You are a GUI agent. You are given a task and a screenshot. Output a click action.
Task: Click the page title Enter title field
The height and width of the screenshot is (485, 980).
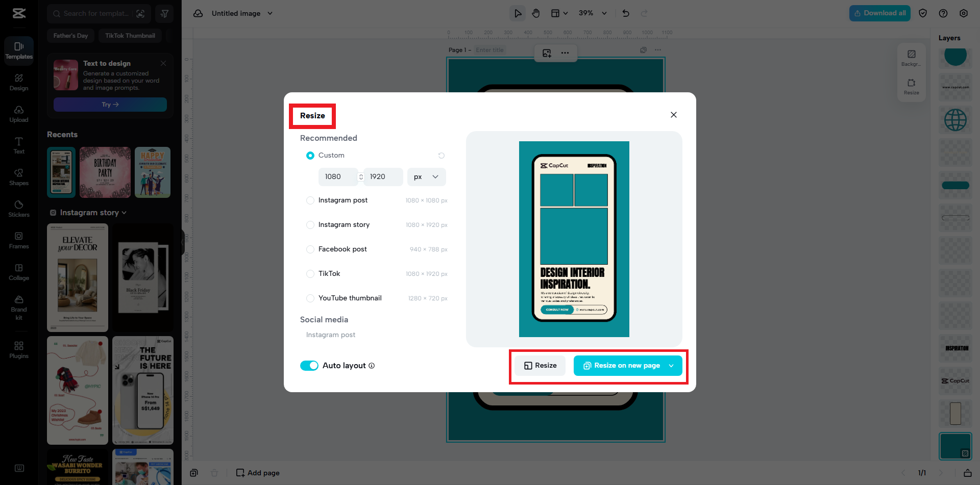click(490, 50)
